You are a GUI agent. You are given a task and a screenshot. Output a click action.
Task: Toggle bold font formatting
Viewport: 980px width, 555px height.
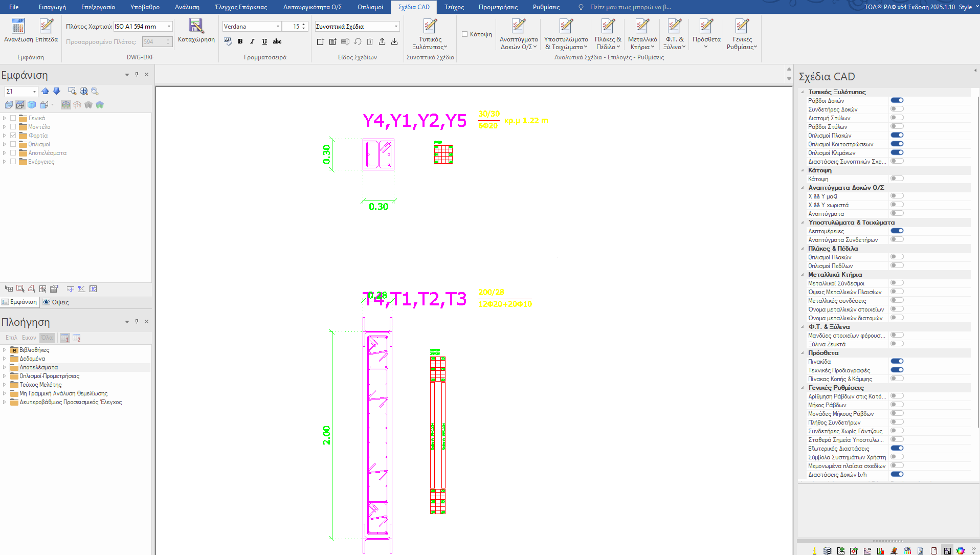(x=240, y=41)
